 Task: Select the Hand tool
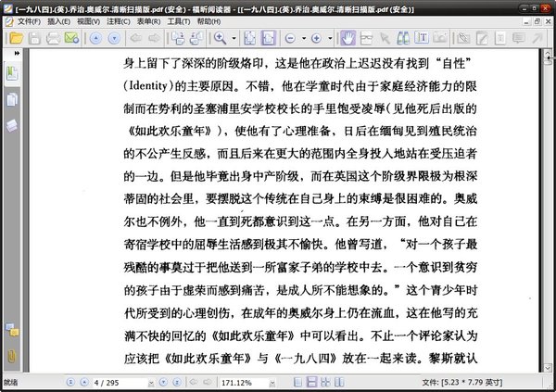(x=348, y=38)
